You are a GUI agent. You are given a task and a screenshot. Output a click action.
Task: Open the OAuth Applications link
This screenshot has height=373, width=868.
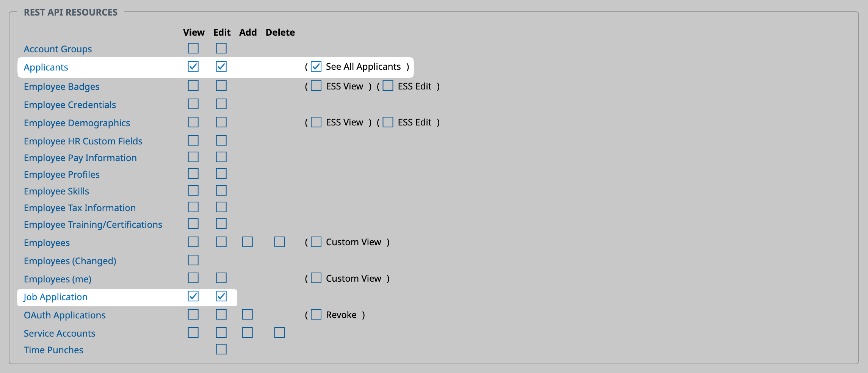click(x=65, y=315)
